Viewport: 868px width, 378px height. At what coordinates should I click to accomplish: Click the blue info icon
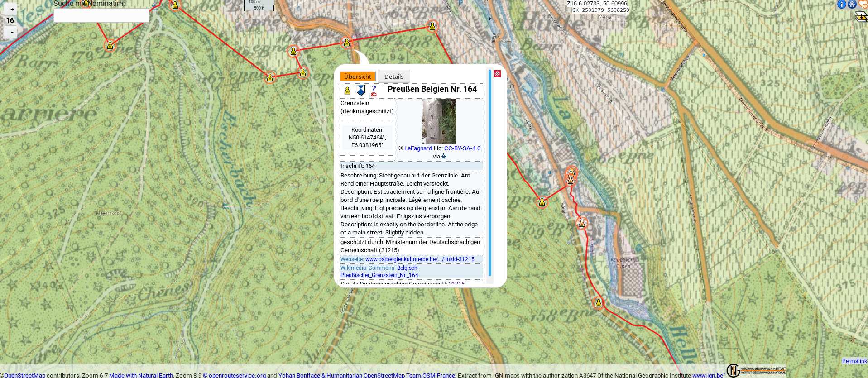[x=841, y=5]
